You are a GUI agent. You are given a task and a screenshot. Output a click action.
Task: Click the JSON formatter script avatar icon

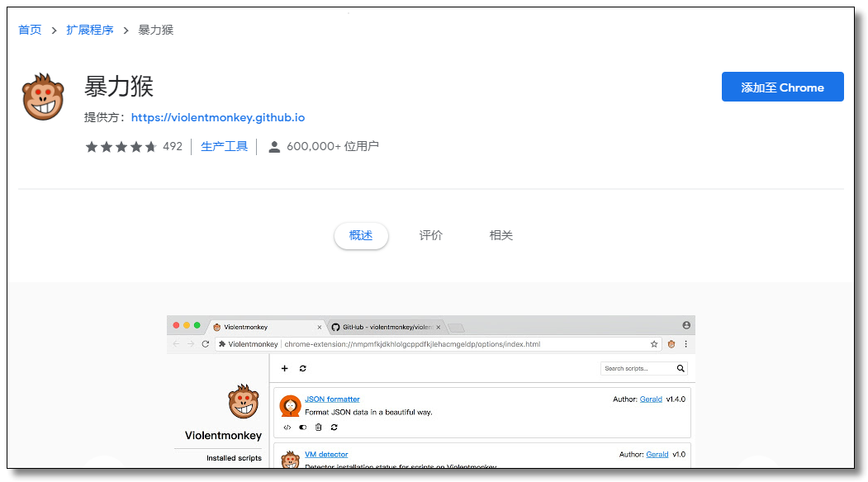(290, 405)
